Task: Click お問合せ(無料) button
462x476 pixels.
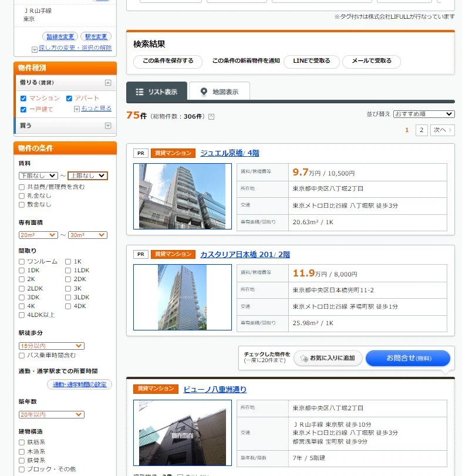Action: [407, 358]
